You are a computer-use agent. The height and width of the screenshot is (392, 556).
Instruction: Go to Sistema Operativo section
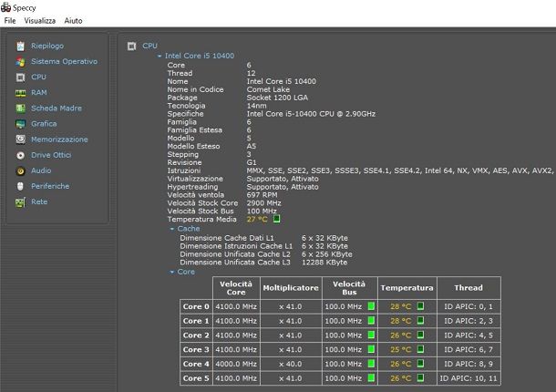[64, 61]
